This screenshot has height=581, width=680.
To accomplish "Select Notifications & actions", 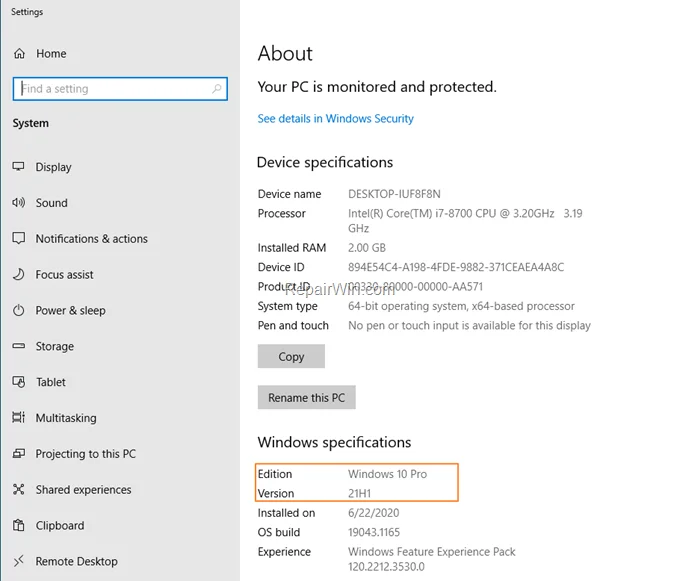I will [92, 238].
